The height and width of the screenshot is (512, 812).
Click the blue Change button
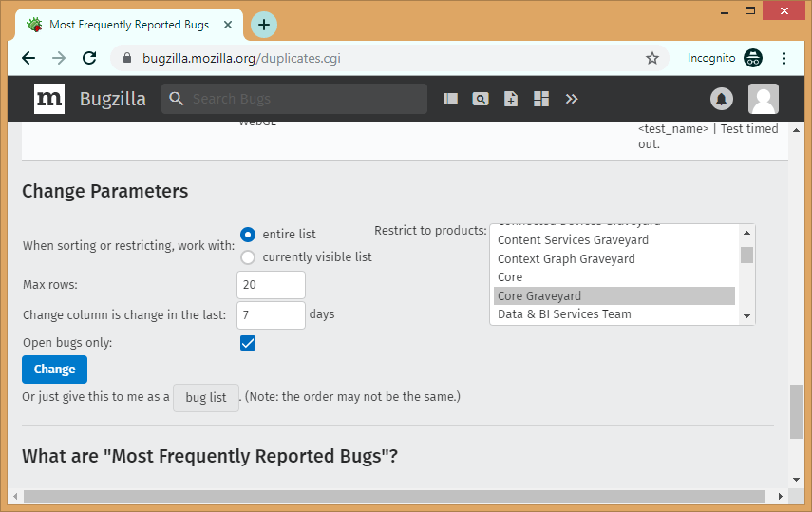[54, 369]
